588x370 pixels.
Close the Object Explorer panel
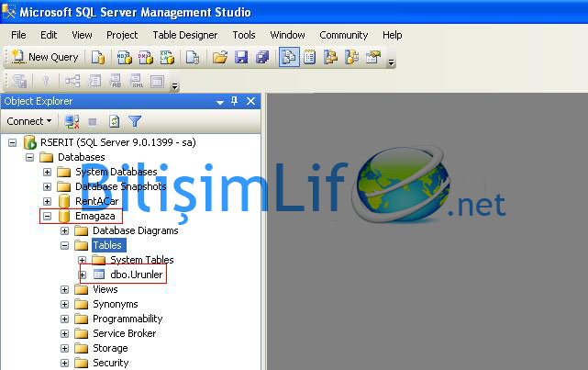[x=250, y=101]
